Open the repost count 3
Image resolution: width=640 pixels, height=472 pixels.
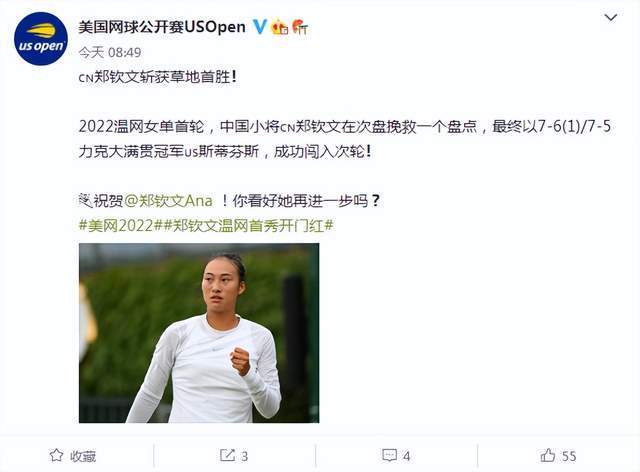(244, 456)
